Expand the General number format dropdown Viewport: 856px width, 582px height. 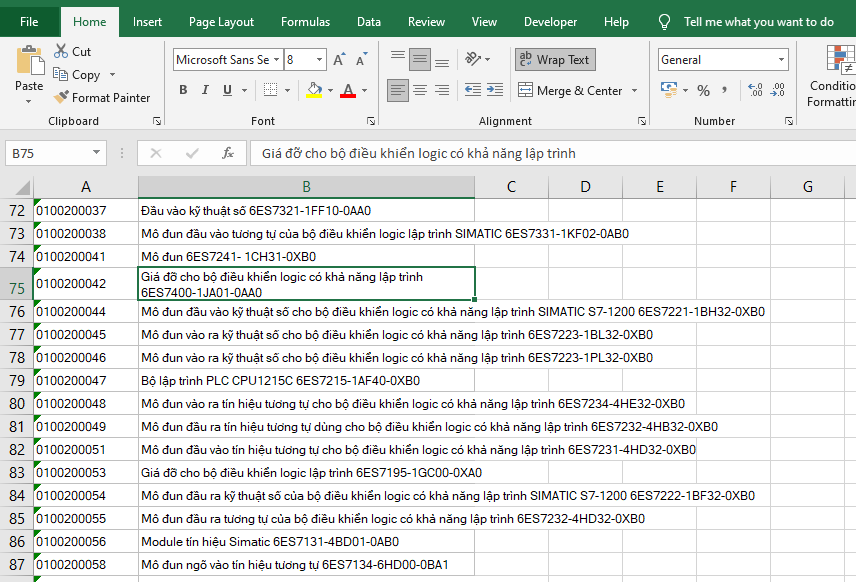(781, 60)
